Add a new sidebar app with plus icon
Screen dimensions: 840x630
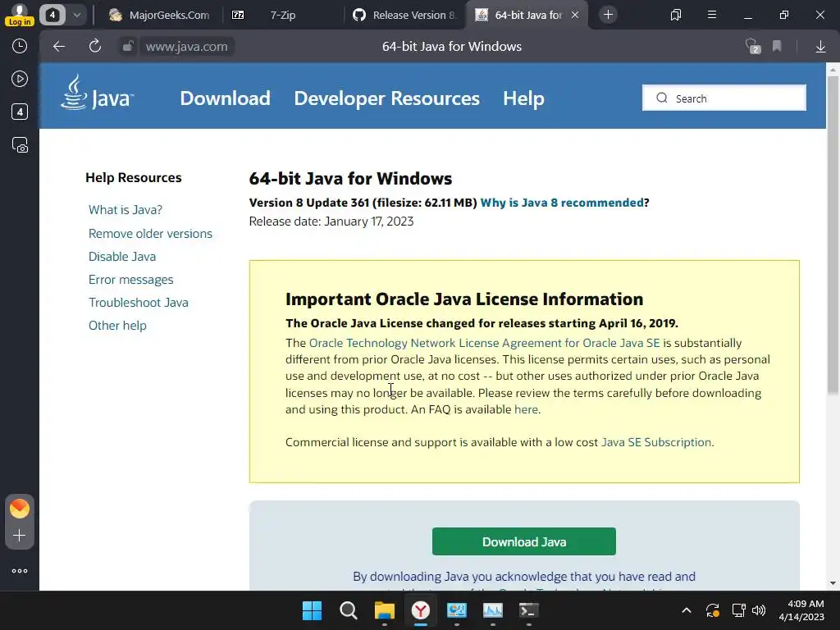click(20, 536)
